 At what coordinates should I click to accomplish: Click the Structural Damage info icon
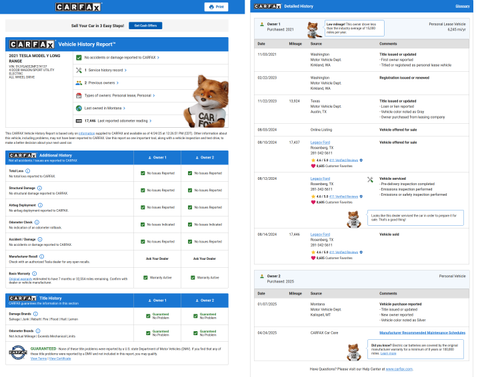(x=39, y=188)
